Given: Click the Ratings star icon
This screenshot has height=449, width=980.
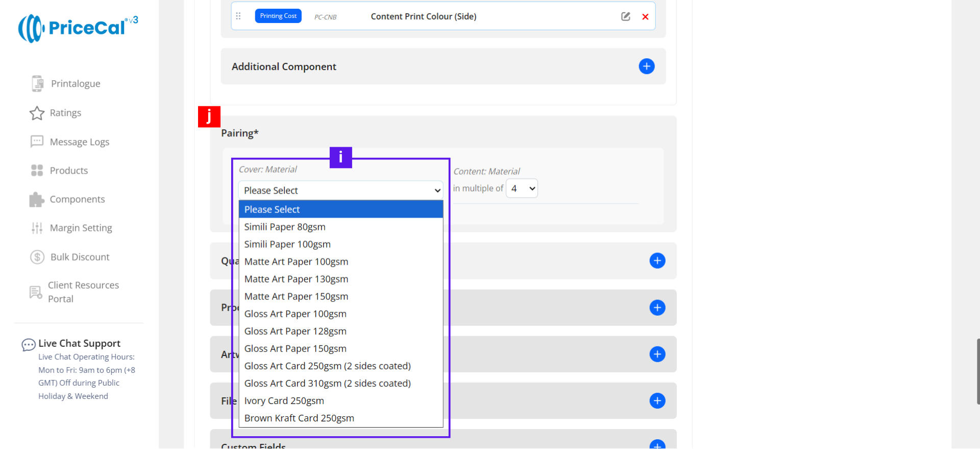Looking at the screenshot, I should pyautogui.click(x=37, y=113).
